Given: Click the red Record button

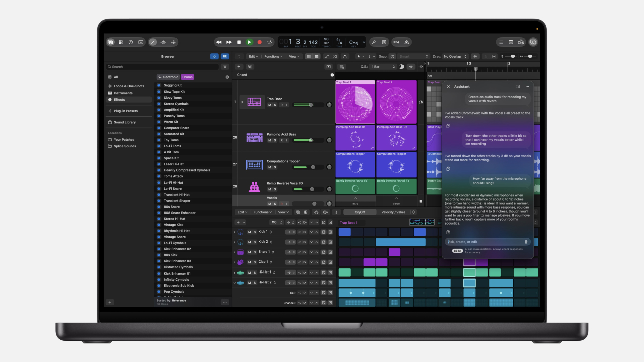Looking at the screenshot, I should point(260,42).
